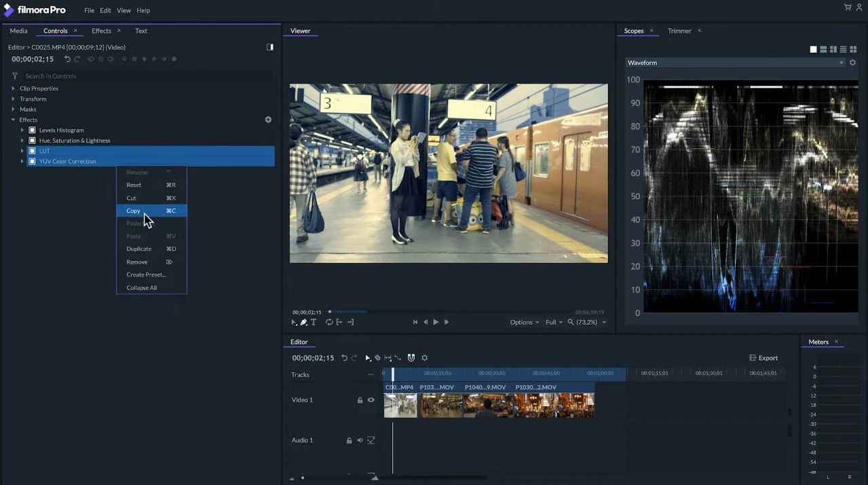Select Create Preset in the context menu

[x=146, y=274]
